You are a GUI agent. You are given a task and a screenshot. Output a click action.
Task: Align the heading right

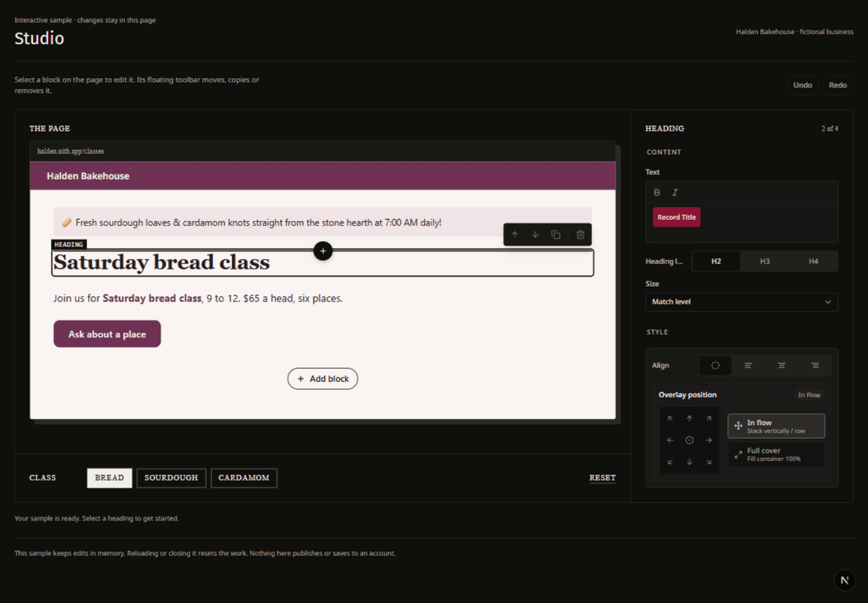click(x=815, y=366)
